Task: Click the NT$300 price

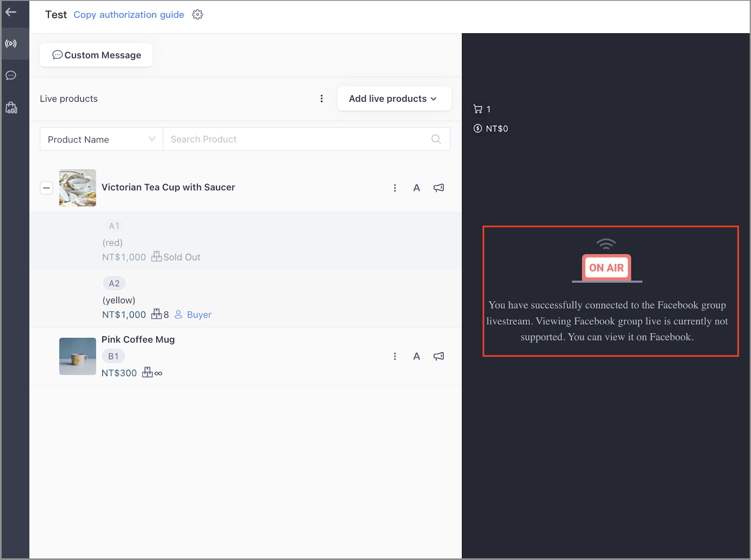Action: pyautogui.click(x=119, y=373)
